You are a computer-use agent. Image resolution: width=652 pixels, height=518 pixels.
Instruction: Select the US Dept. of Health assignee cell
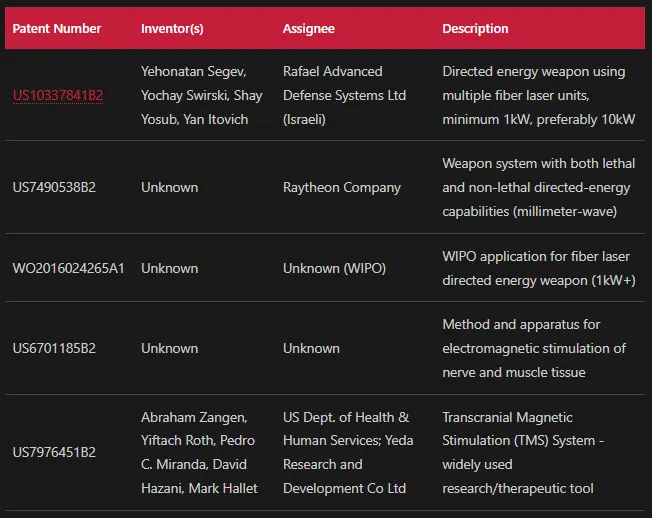click(348, 452)
